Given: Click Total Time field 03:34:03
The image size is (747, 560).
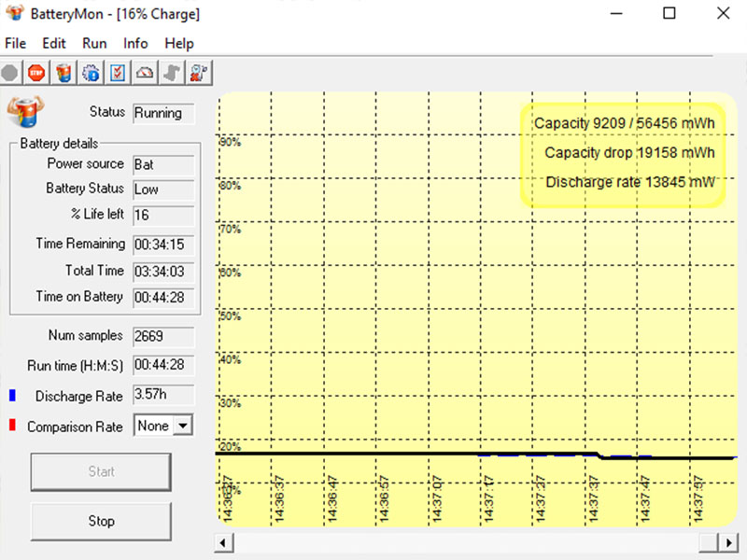Looking at the screenshot, I should (163, 272).
